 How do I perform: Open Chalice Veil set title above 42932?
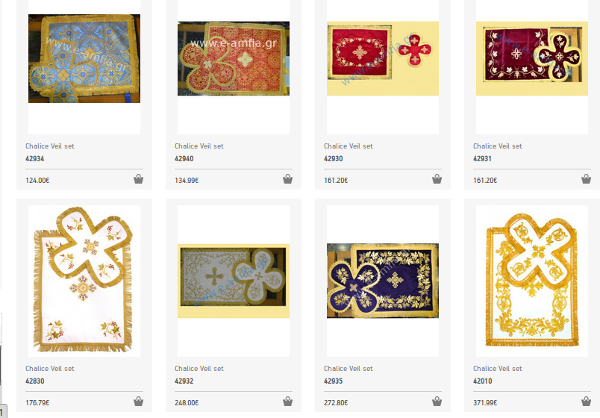[x=199, y=369]
